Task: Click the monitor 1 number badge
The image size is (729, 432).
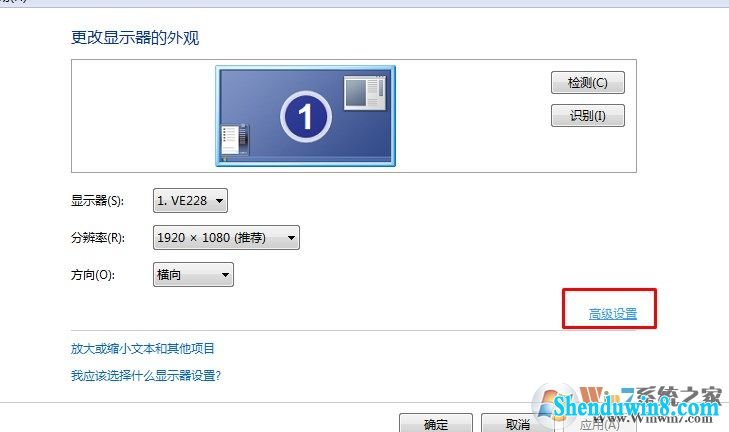Action: 306,116
